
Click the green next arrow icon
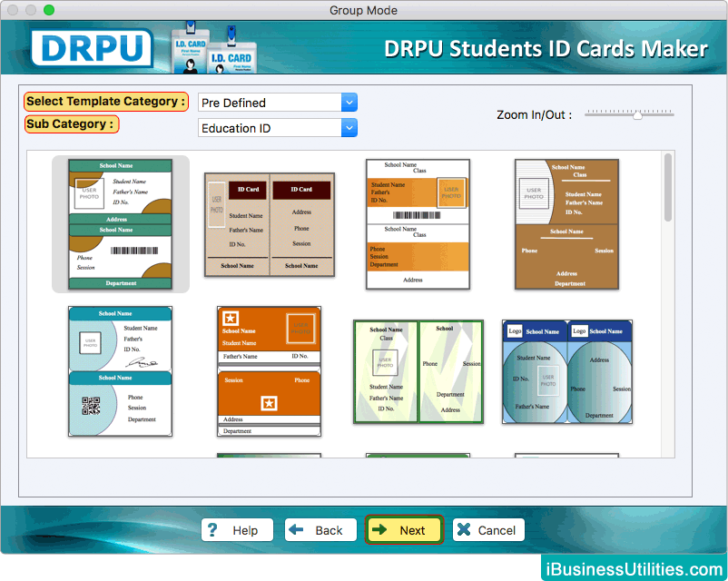pyautogui.click(x=379, y=529)
